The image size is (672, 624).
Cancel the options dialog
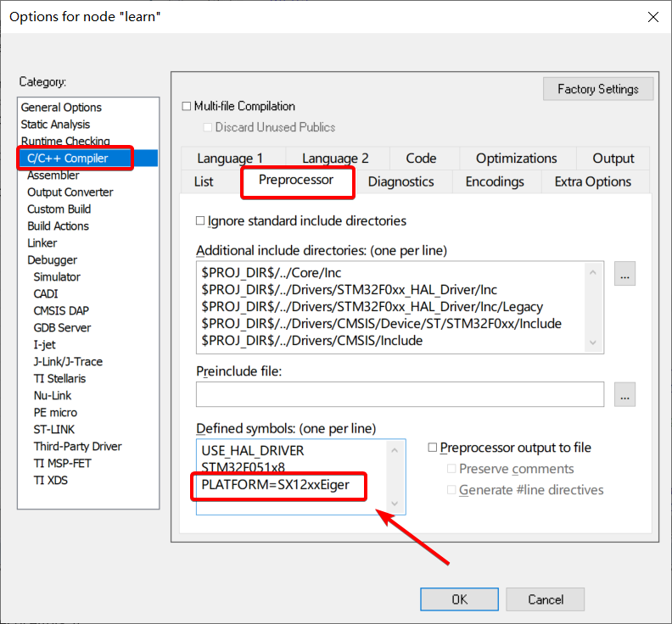545,599
